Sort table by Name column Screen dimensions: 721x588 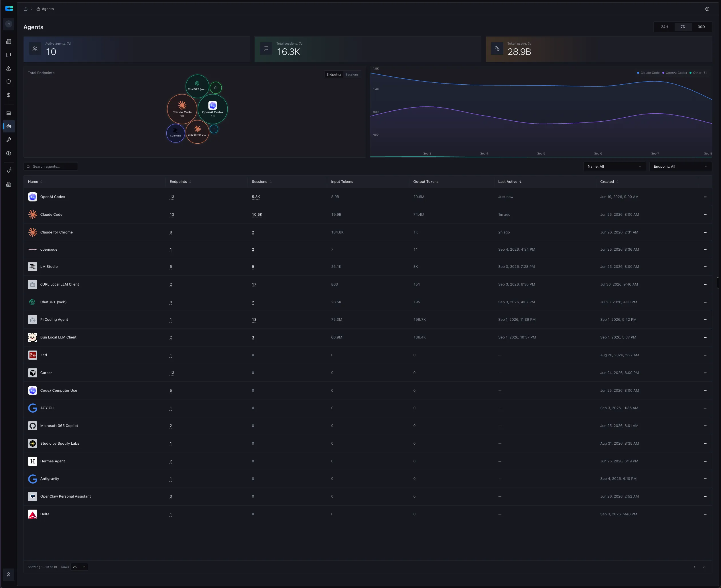point(35,181)
